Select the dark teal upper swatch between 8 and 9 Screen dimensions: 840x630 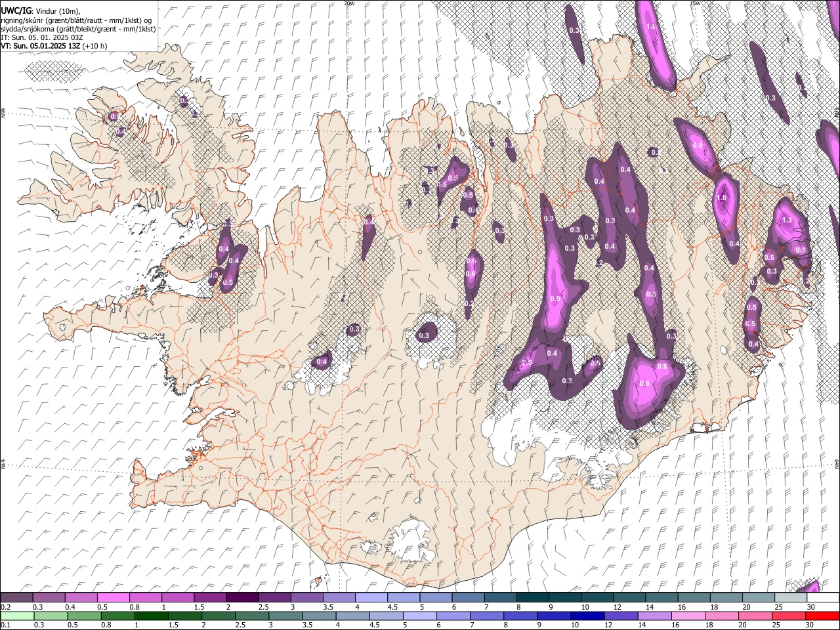[x=533, y=598]
